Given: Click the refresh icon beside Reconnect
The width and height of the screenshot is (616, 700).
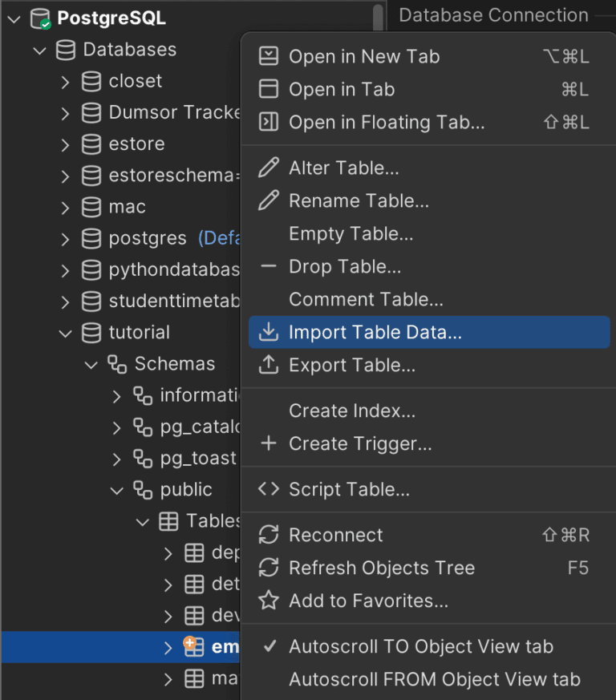Looking at the screenshot, I should [x=269, y=535].
